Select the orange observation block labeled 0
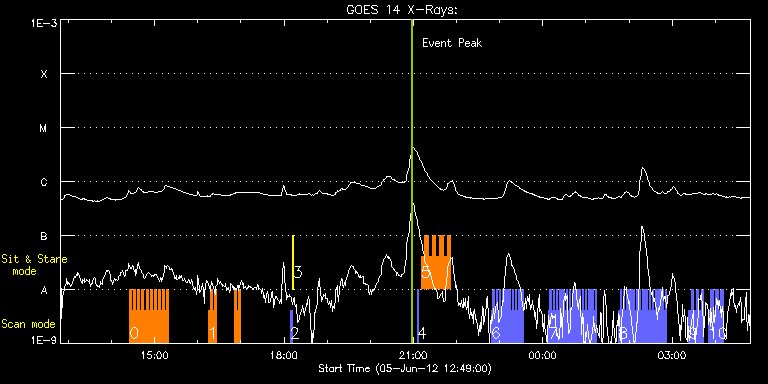Image resolution: width=768 pixels, height=384 pixels. (x=149, y=316)
